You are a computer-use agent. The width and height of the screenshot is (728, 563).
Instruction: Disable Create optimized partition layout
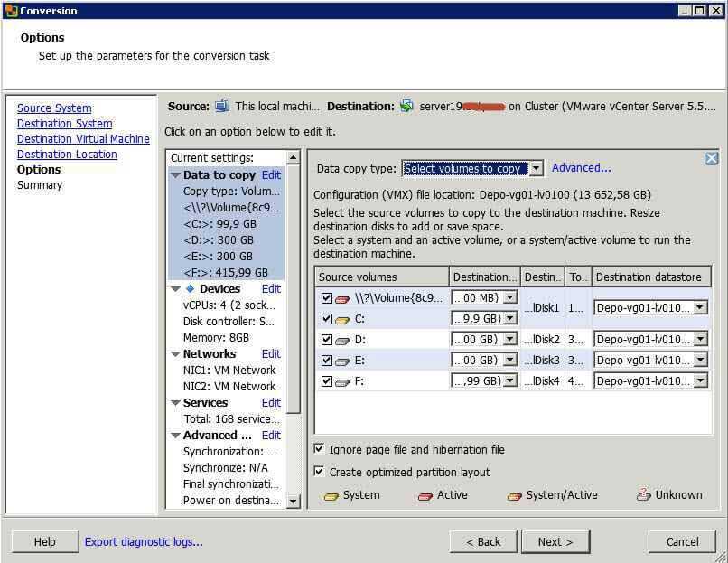pos(320,472)
